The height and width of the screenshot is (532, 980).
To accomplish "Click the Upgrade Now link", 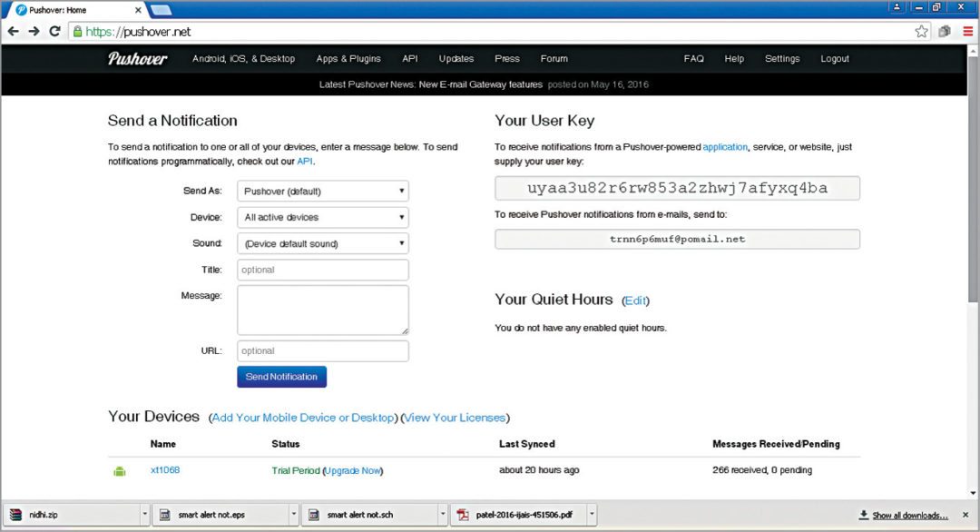I will 353,471.
